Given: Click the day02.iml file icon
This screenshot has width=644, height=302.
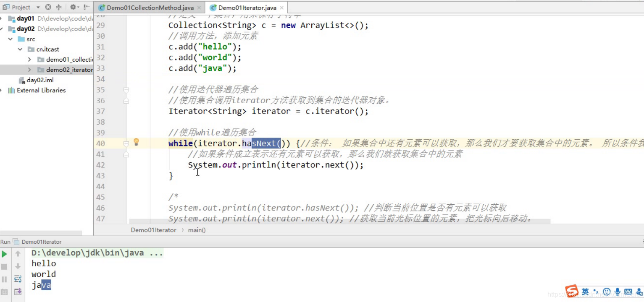Looking at the screenshot, I should 22,80.
